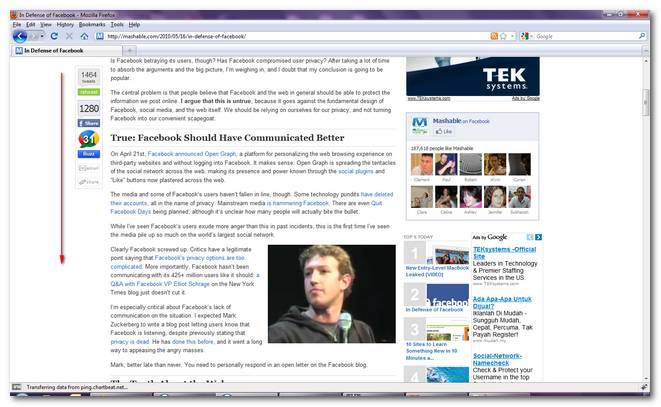661x407 pixels.
Task: Open the Help menu
Action: pyautogui.click(x=134, y=25)
